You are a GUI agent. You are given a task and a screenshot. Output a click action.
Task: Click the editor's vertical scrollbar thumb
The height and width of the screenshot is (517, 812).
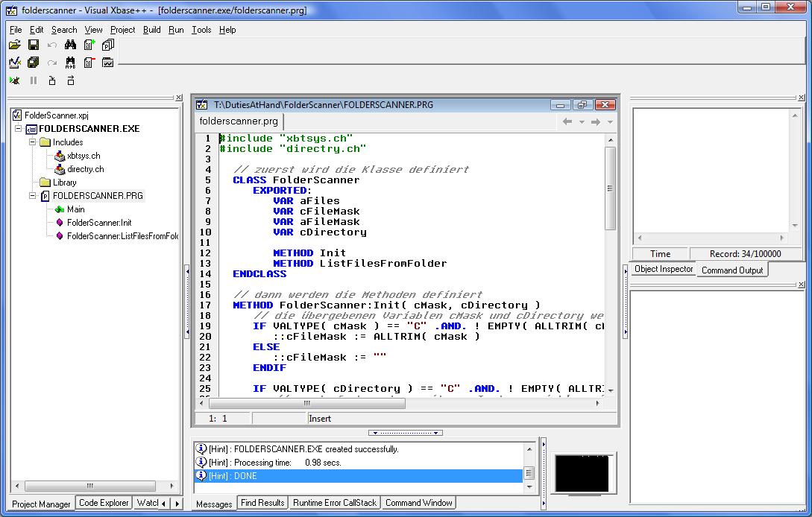[x=610, y=188]
